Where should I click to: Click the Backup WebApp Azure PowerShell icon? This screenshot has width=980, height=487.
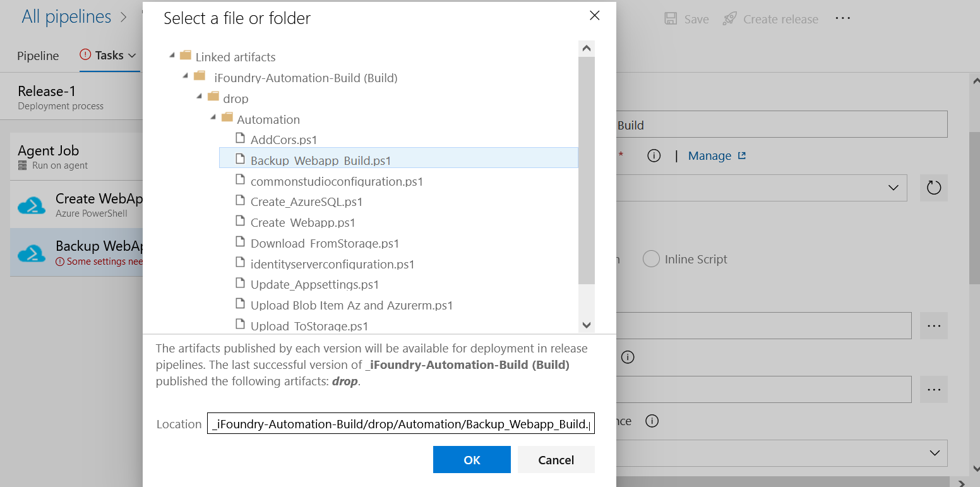click(32, 253)
